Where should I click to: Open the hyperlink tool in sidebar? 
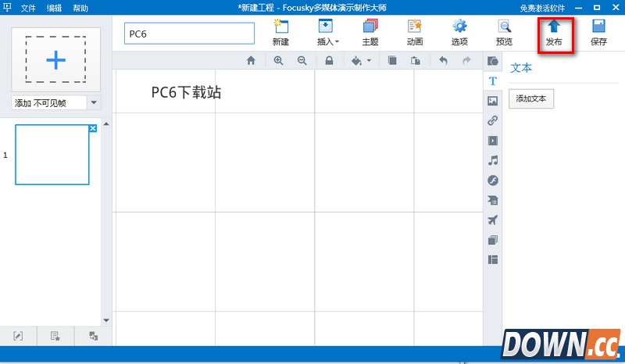point(493,120)
